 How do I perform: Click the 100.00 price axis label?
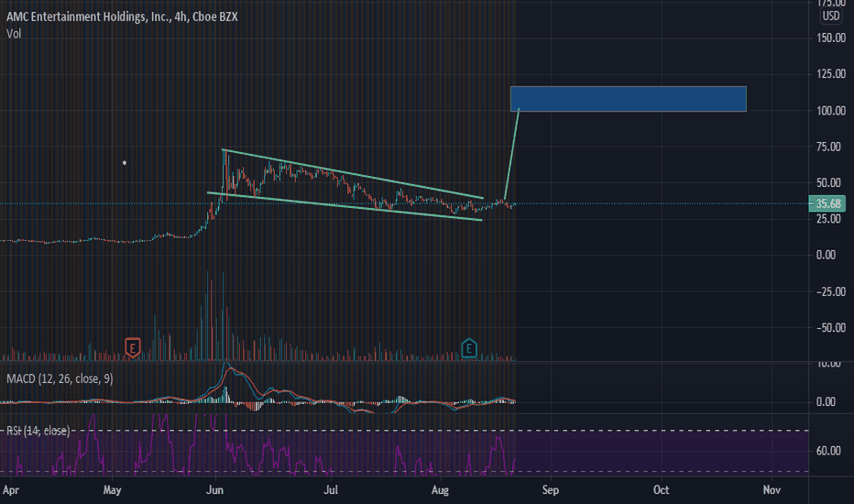pyautogui.click(x=830, y=111)
